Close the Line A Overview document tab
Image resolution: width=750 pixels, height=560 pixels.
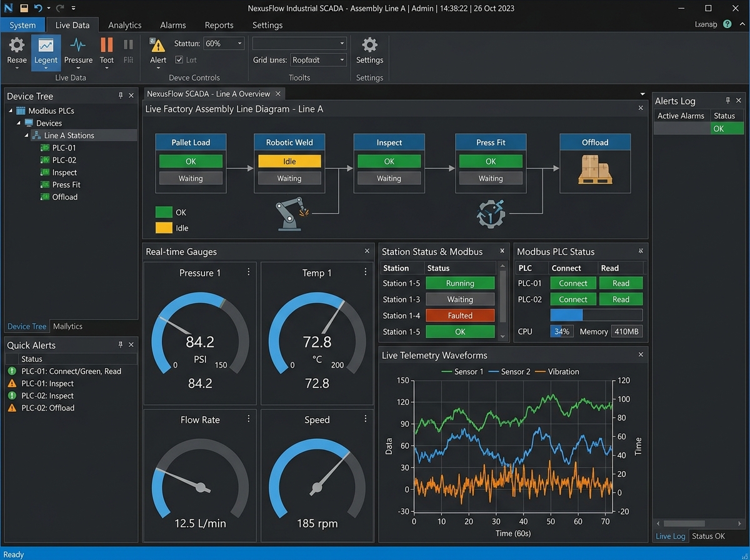[x=278, y=94]
